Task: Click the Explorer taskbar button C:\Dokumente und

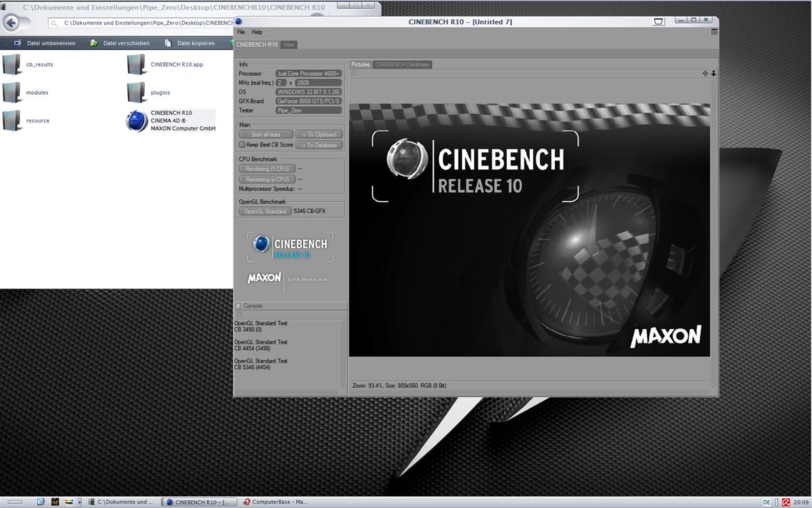Action: (124, 502)
